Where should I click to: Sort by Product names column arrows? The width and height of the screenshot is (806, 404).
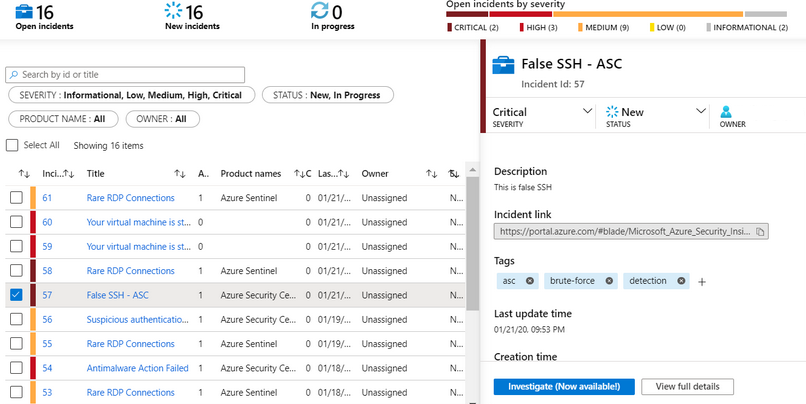click(299, 174)
